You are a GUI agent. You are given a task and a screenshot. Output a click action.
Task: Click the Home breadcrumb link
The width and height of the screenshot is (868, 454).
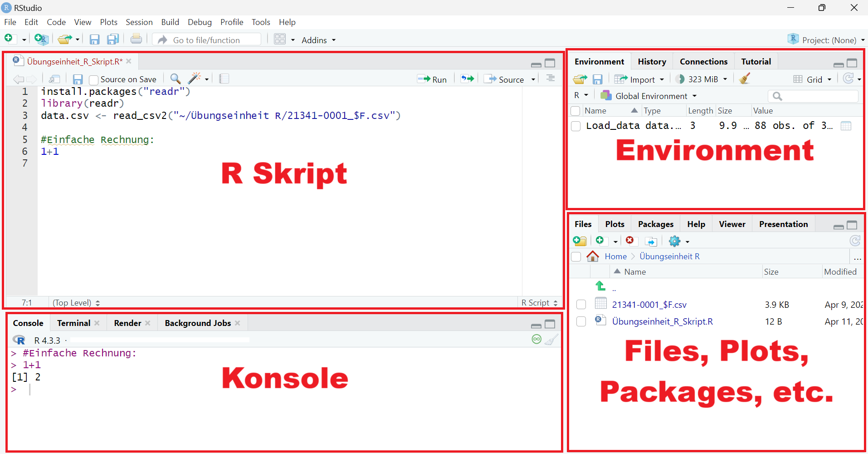(x=615, y=257)
